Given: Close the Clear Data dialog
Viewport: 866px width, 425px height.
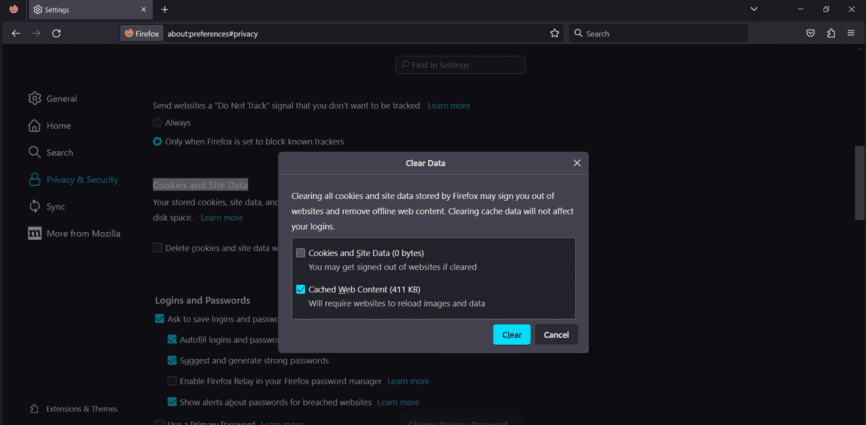Looking at the screenshot, I should 577,163.
